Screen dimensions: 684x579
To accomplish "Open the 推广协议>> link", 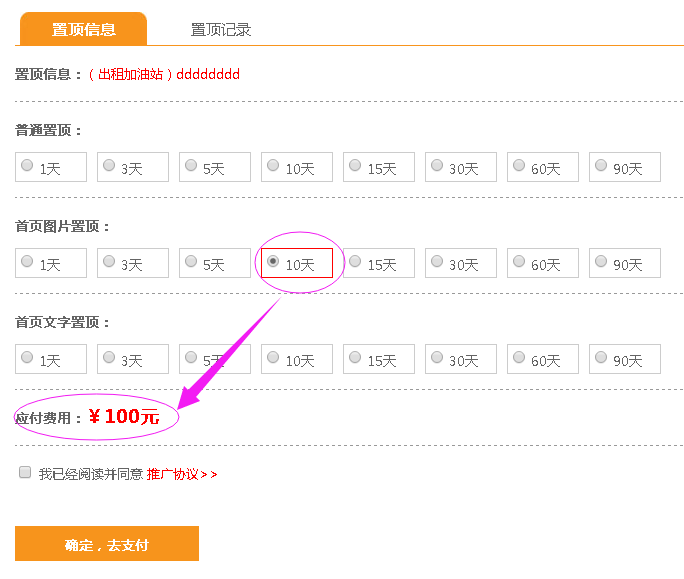I will [182, 474].
